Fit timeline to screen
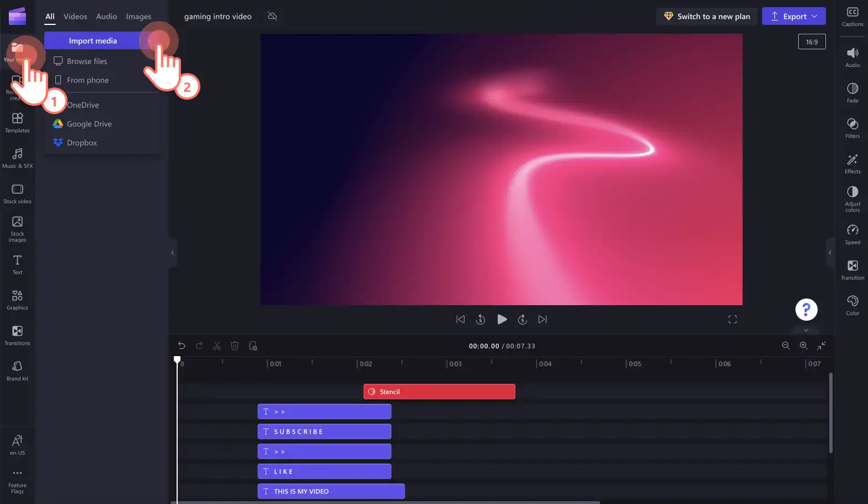 coord(821,345)
